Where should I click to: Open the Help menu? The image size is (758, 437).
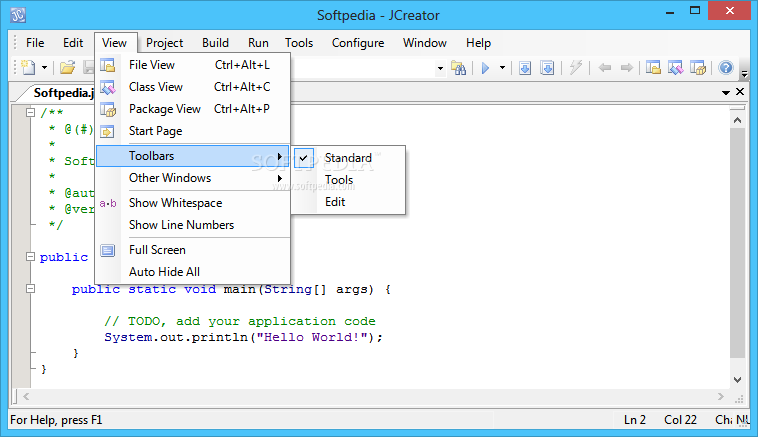(478, 43)
